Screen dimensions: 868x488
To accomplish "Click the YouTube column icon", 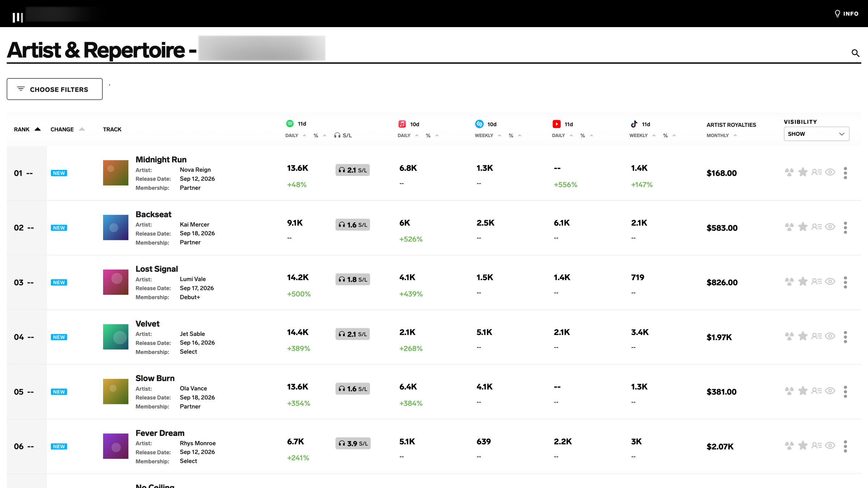I will 557,124.
